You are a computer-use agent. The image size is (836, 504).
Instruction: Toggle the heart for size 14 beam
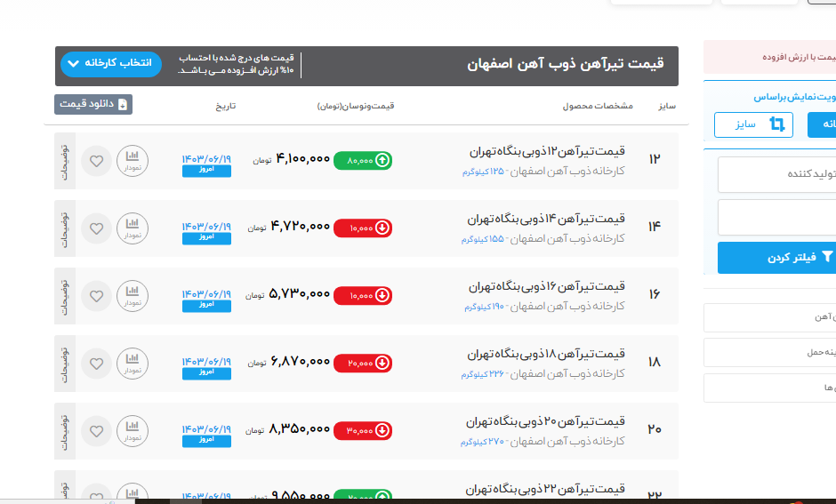(x=97, y=228)
